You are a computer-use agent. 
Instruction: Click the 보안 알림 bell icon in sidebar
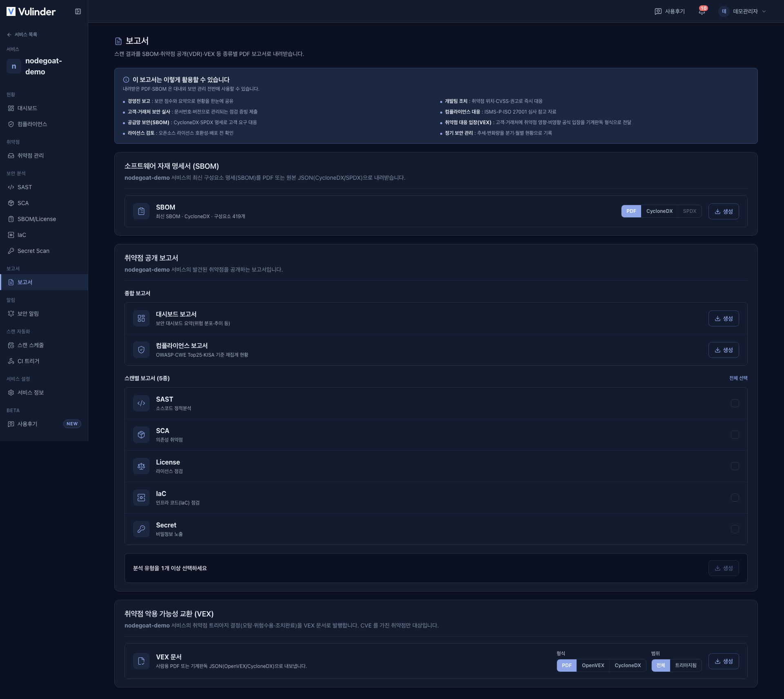[x=11, y=314]
